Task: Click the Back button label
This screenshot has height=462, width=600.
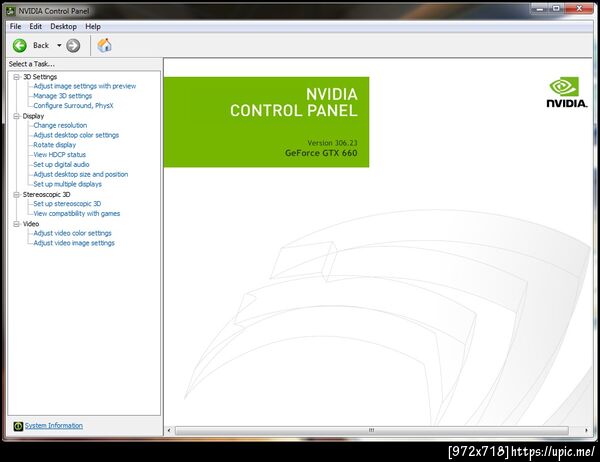Action: pos(41,46)
